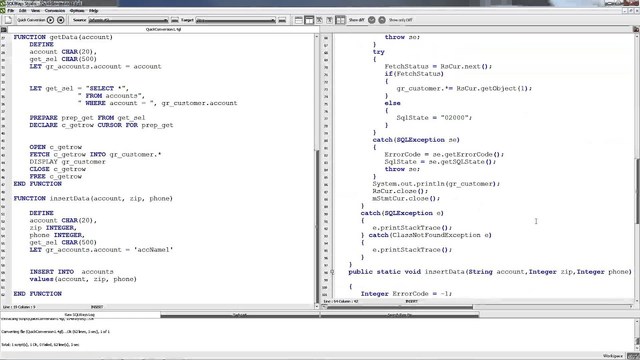
Task: Open the Edit menu
Action: coord(22,11)
